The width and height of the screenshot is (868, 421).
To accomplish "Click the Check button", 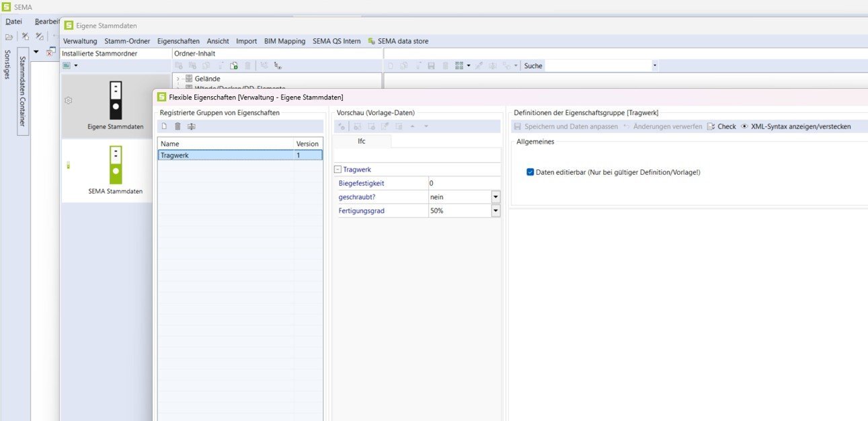I will click(x=721, y=126).
